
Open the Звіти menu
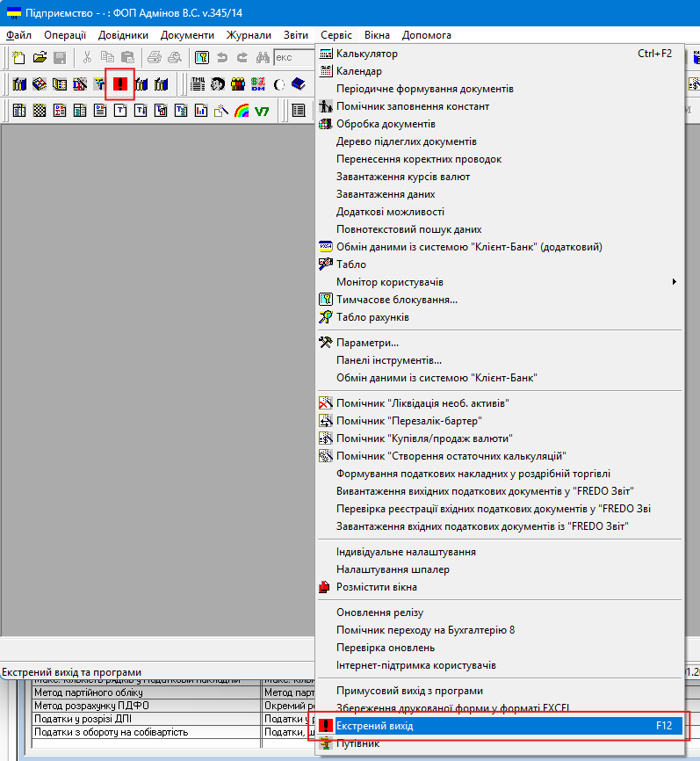(x=296, y=35)
